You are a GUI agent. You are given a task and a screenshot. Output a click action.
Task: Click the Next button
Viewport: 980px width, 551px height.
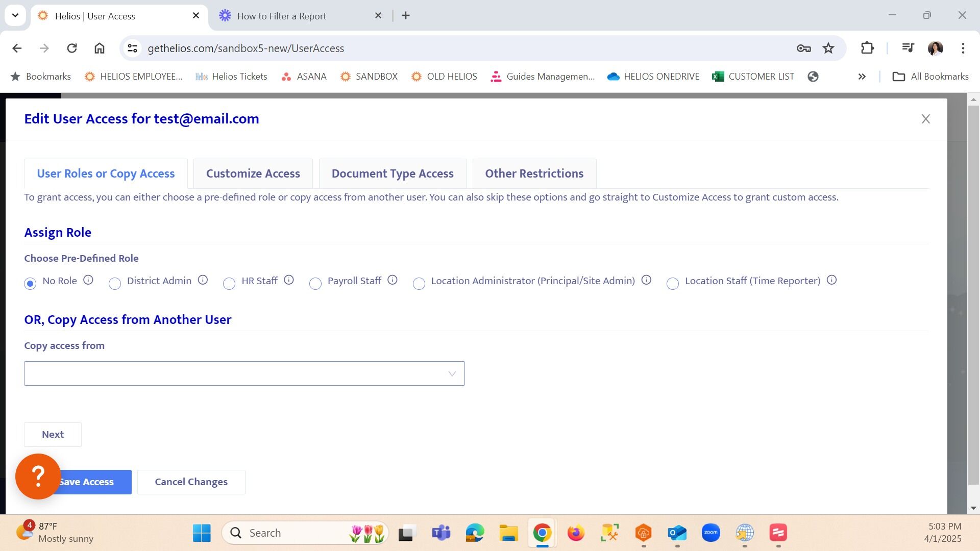coord(53,435)
